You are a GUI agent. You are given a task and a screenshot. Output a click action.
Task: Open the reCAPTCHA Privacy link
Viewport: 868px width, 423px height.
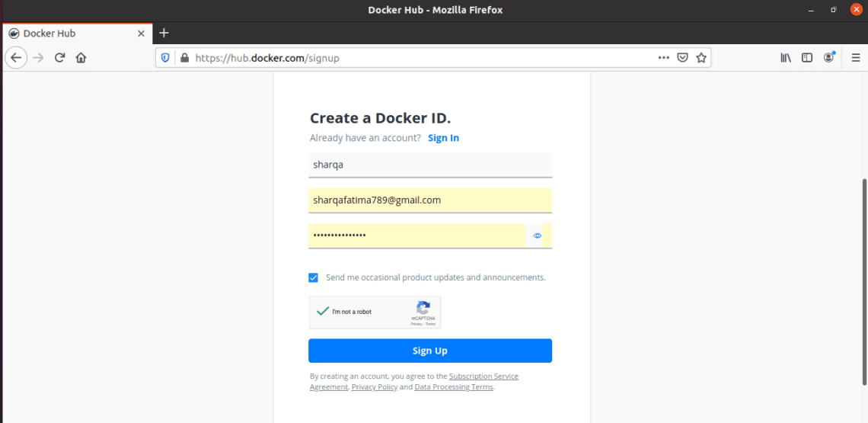pyautogui.click(x=416, y=324)
